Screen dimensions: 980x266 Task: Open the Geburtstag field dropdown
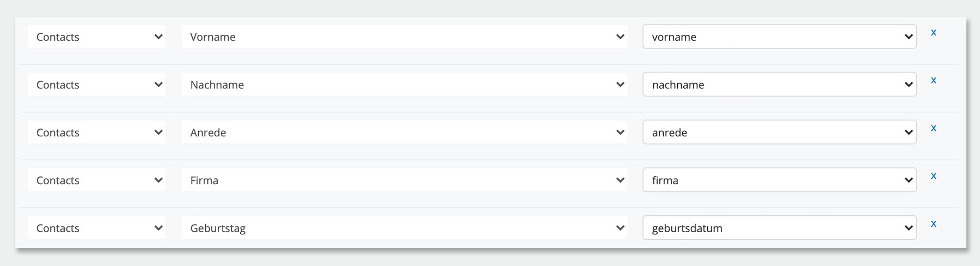click(x=404, y=228)
